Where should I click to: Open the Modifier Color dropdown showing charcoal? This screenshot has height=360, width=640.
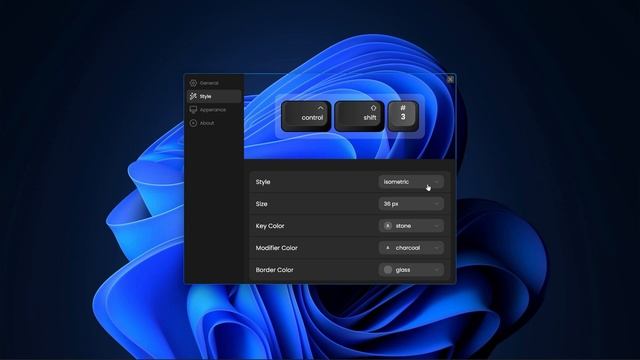click(x=411, y=248)
